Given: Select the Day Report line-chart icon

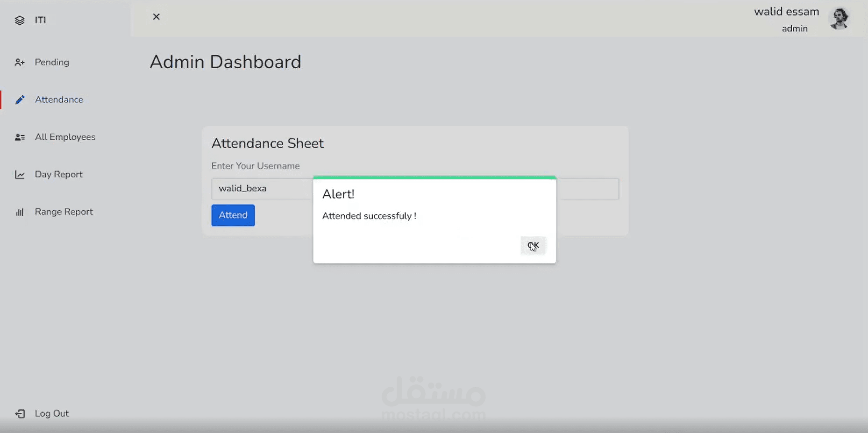Looking at the screenshot, I should (20, 174).
